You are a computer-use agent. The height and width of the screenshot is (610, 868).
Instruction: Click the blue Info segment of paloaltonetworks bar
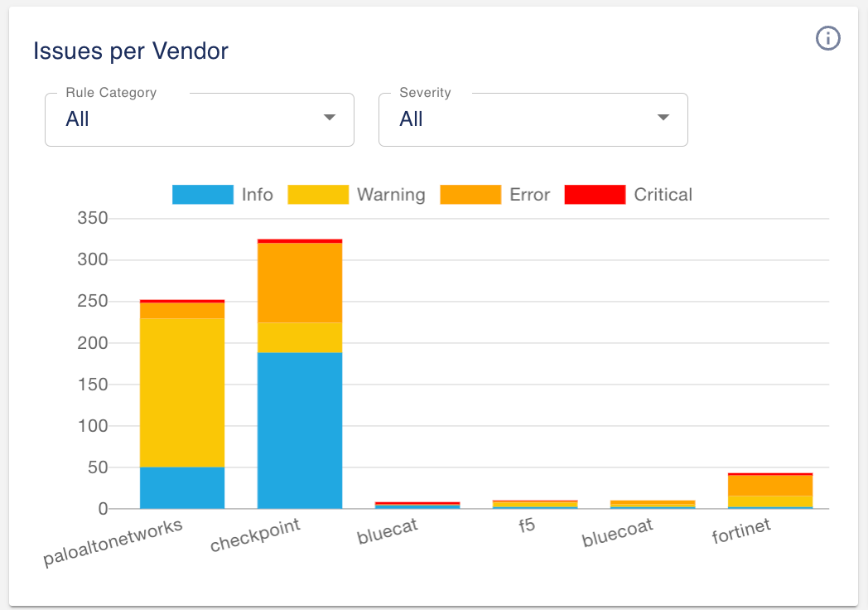[182, 487]
